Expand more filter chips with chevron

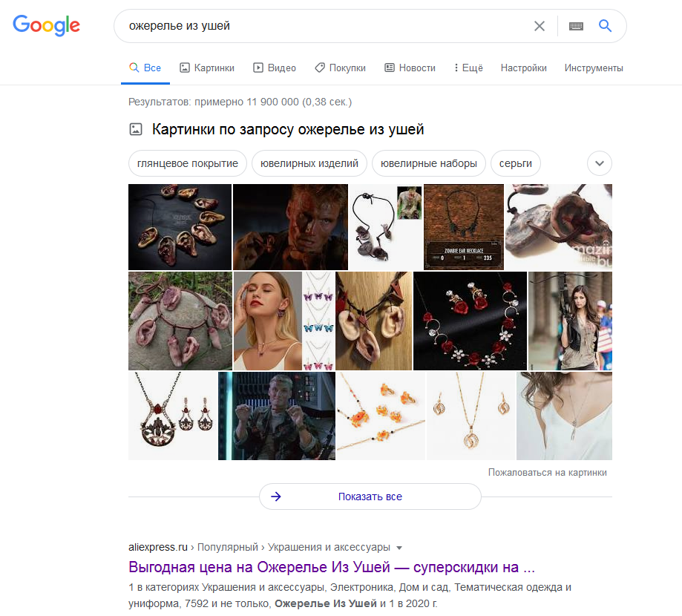pos(600,163)
